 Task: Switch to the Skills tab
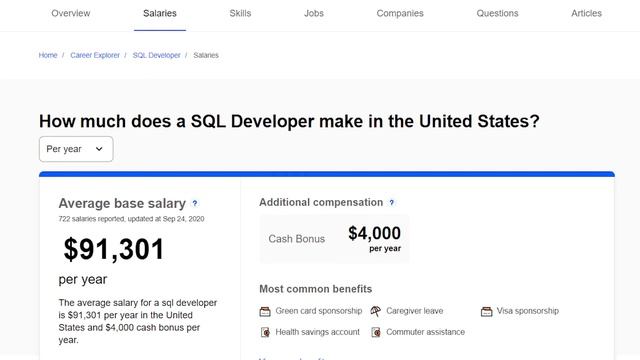[240, 13]
